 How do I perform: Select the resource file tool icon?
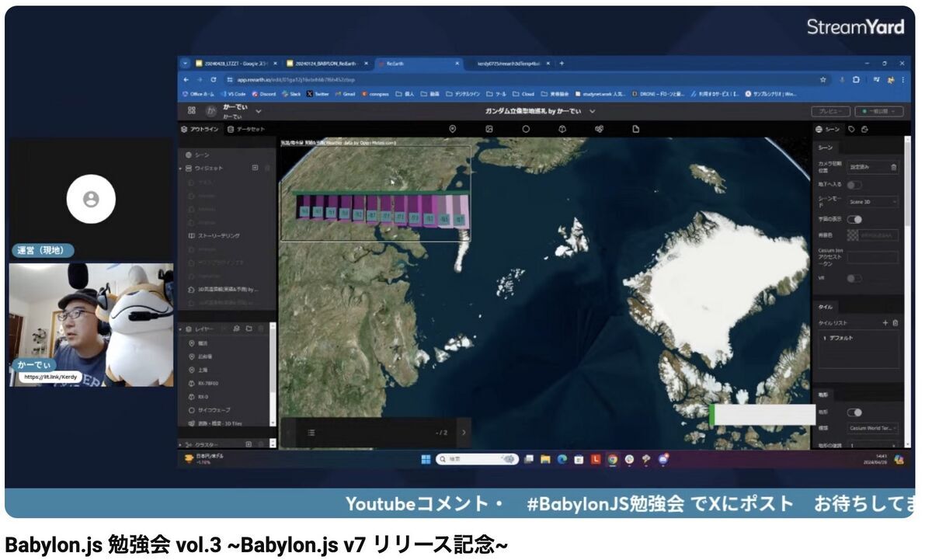[635, 129]
